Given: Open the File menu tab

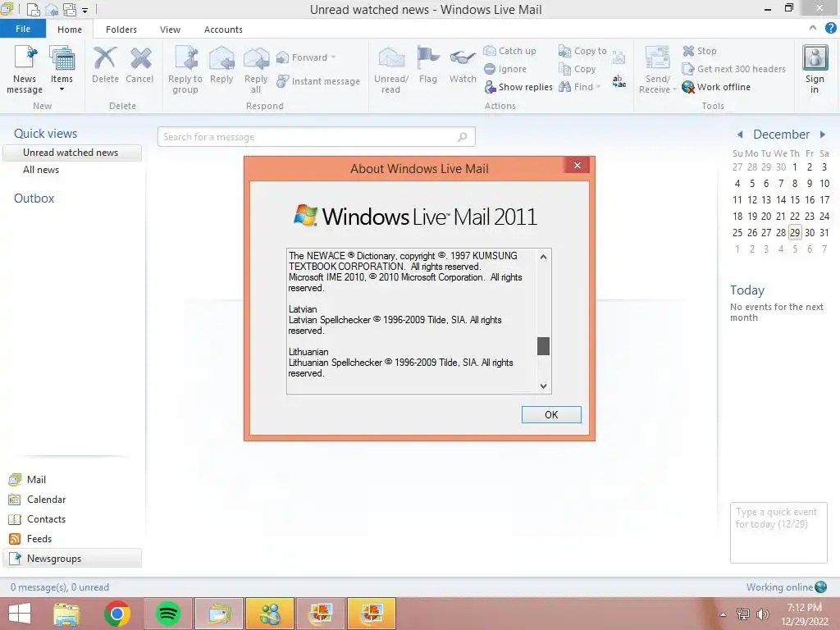Looking at the screenshot, I should click(23, 29).
